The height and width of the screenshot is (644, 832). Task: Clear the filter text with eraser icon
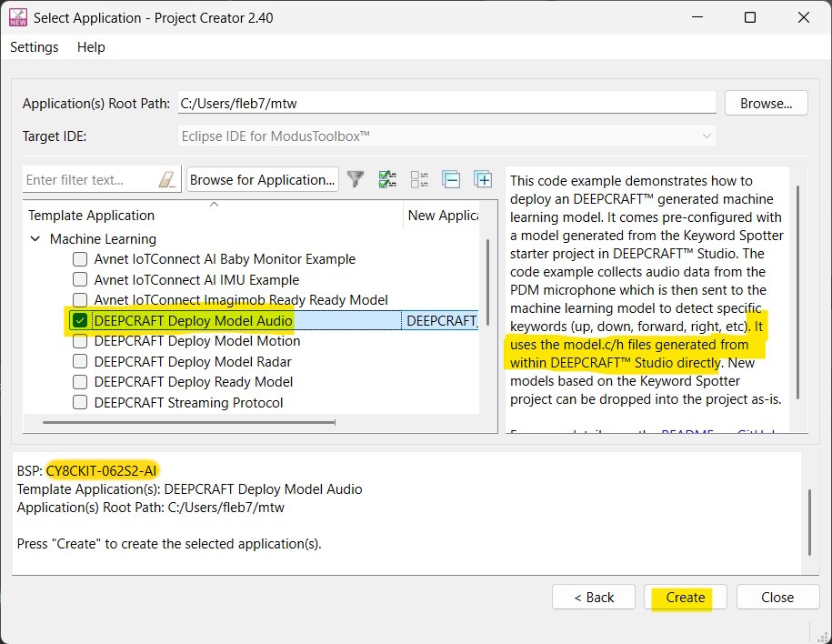click(166, 179)
